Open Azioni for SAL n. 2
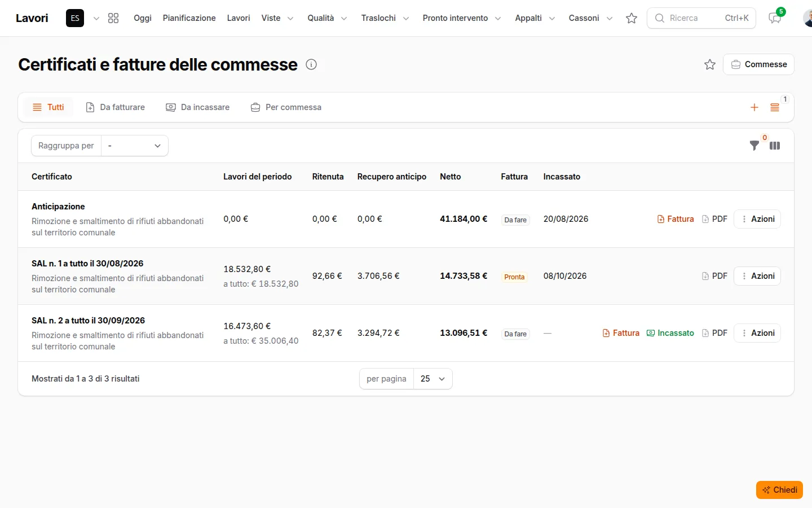The height and width of the screenshot is (508, 812). [x=757, y=333]
